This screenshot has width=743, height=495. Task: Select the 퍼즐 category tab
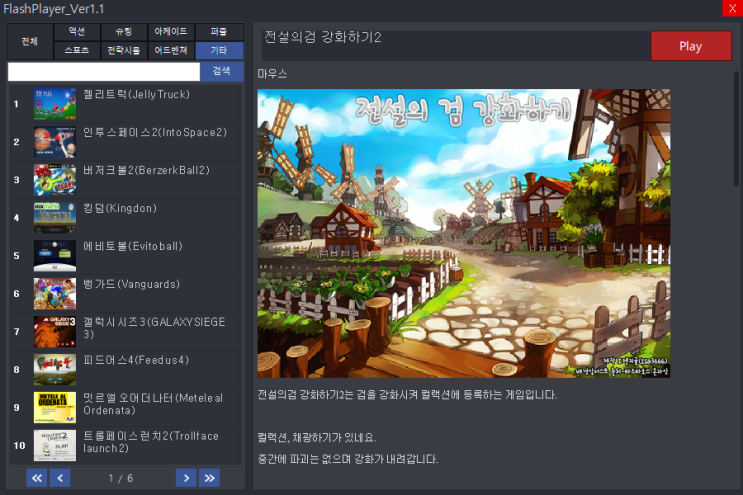click(219, 32)
